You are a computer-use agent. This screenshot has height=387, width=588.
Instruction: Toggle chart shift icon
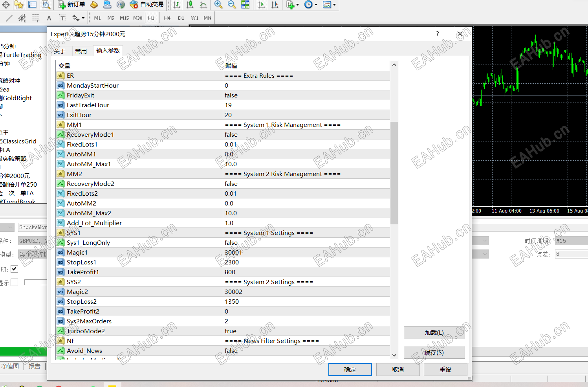point(275,5)
